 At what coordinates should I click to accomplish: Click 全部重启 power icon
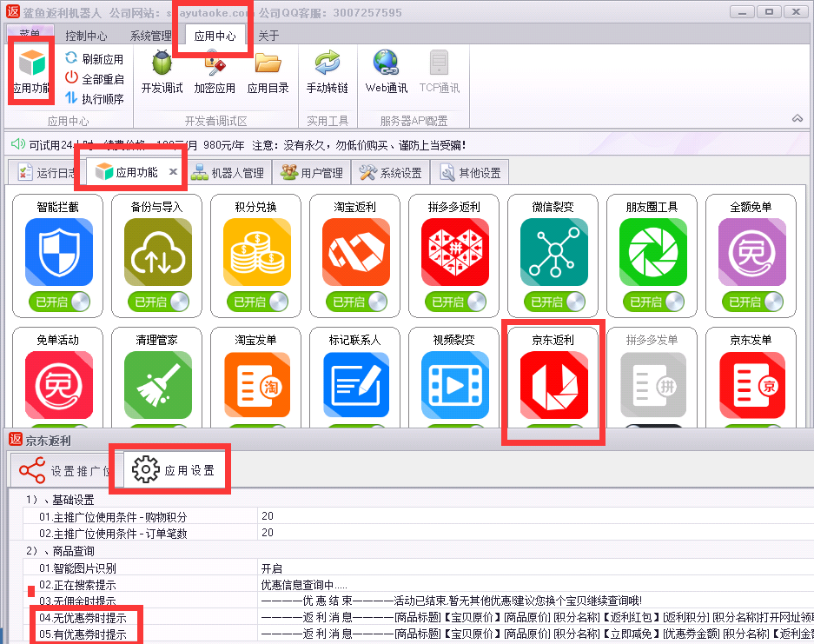[71, 78]
